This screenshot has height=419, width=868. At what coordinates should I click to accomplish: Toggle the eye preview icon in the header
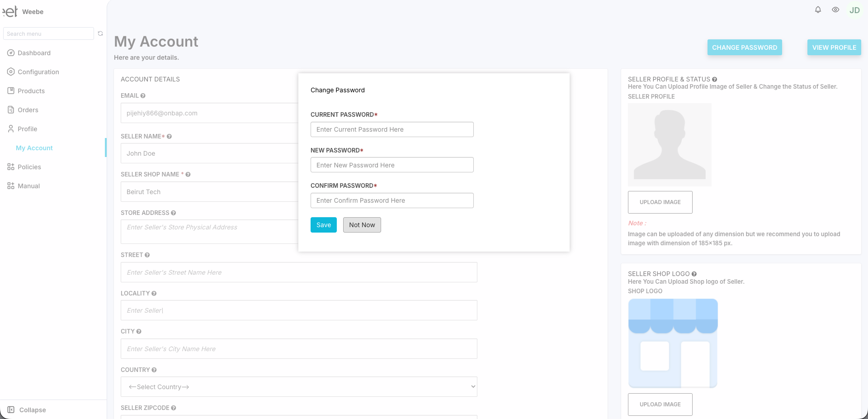click(835, 10)
